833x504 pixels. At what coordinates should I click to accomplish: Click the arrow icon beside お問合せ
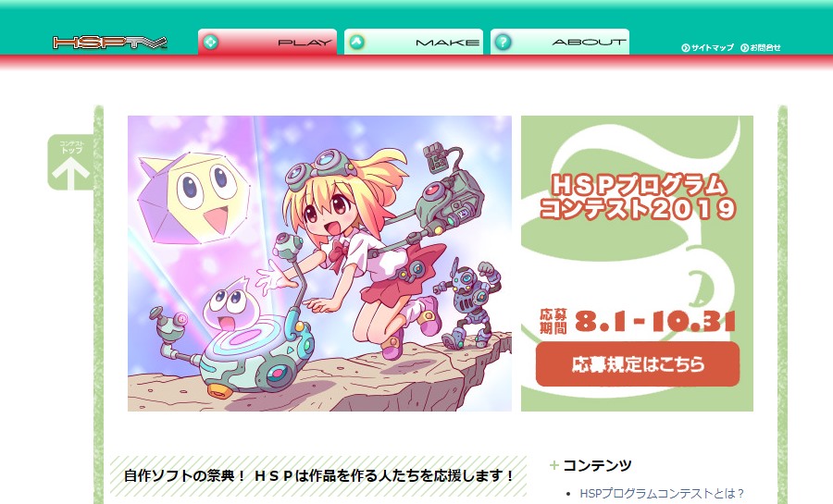745,48
